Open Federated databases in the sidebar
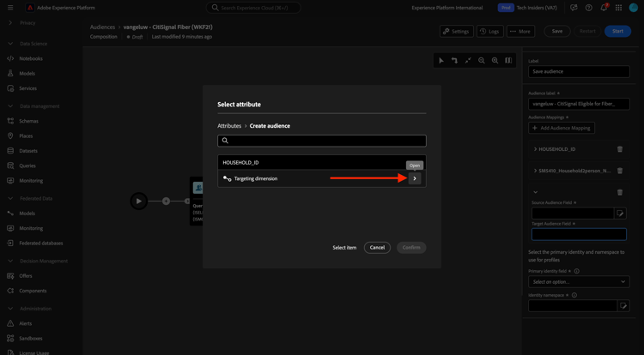The image size is (644, 355). click(x=41, y=243)
